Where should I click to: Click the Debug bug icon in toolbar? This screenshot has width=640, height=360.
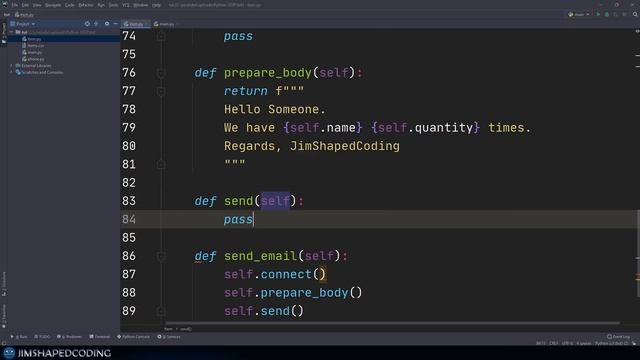tap(607, 15)
